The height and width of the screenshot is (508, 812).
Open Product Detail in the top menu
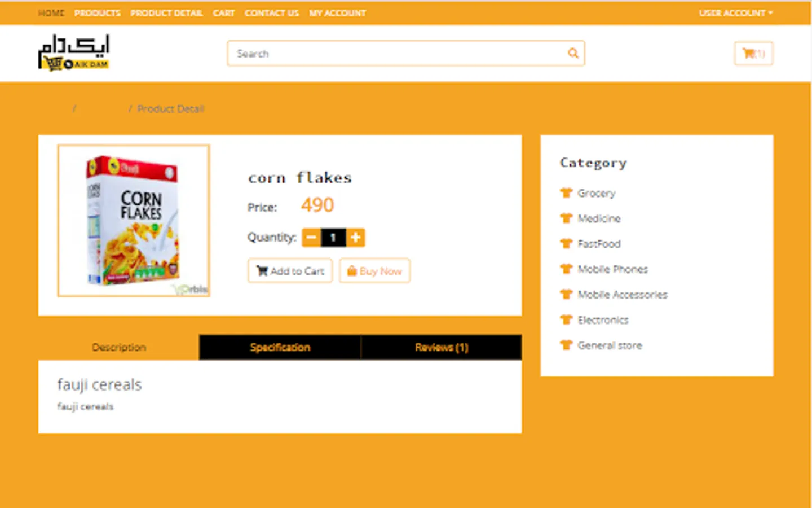point(166,13)
